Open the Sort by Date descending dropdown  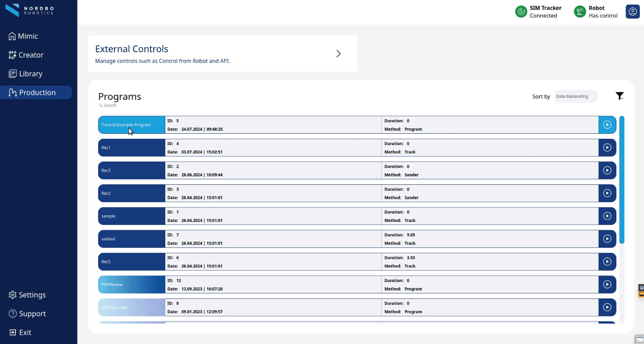click(x=575, y=97)
